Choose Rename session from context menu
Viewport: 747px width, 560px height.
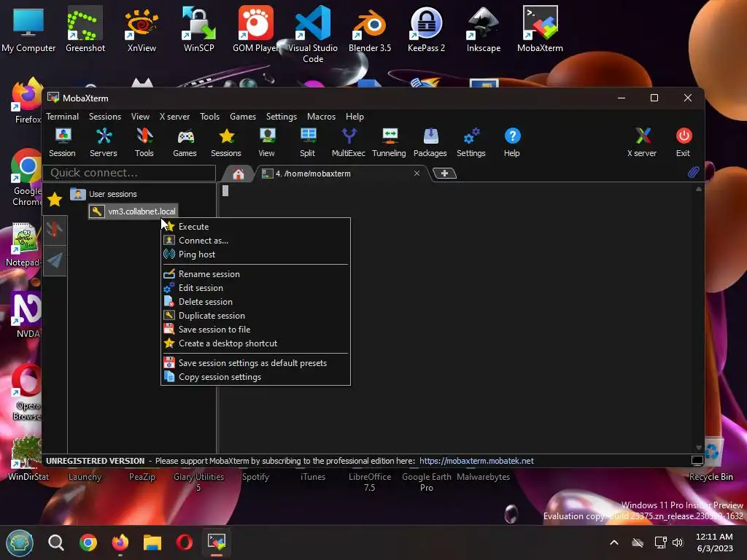pyautogui.click(x=255, y=274)
